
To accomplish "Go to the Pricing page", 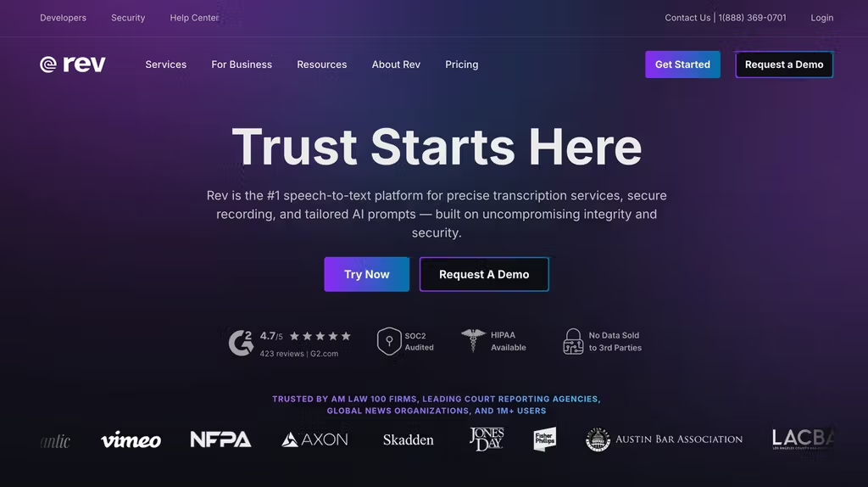I will pyautogui.click(x=462, y=64).
